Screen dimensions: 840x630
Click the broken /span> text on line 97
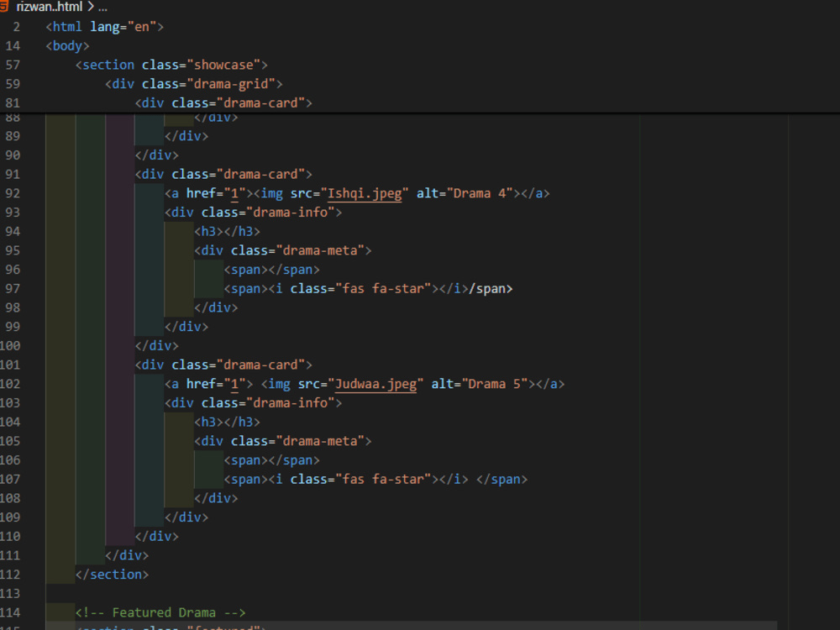click(x=491, y=289)
